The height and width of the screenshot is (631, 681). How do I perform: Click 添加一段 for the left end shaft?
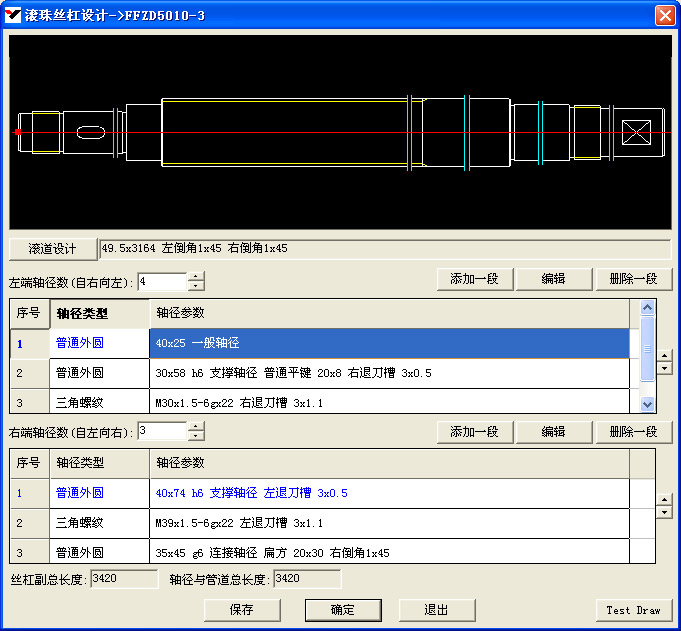click(x=474, y=280)
